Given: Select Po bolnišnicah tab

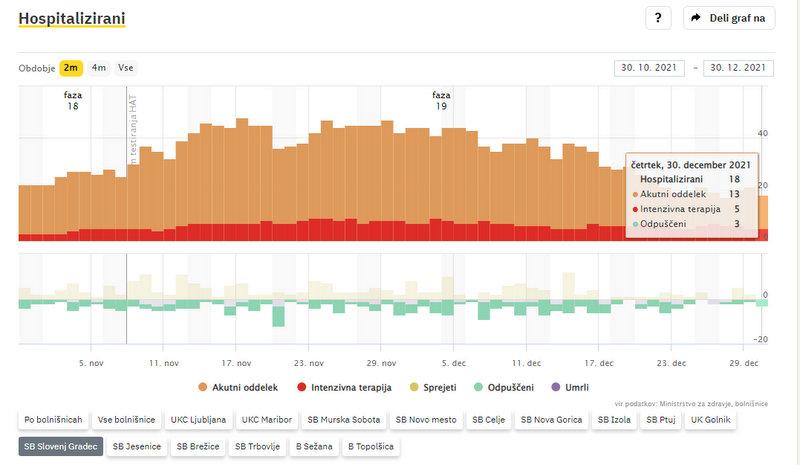Looking at the screenshot, I should click(53, 421).
